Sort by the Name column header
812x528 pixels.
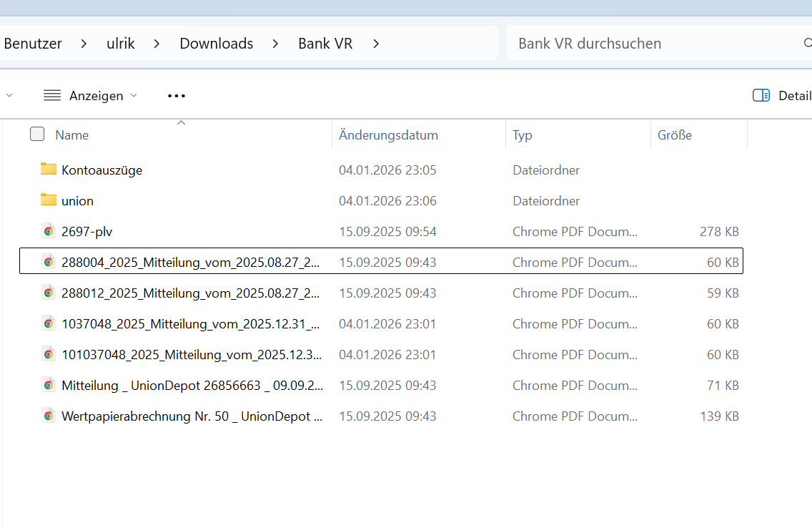coord(72,135)
